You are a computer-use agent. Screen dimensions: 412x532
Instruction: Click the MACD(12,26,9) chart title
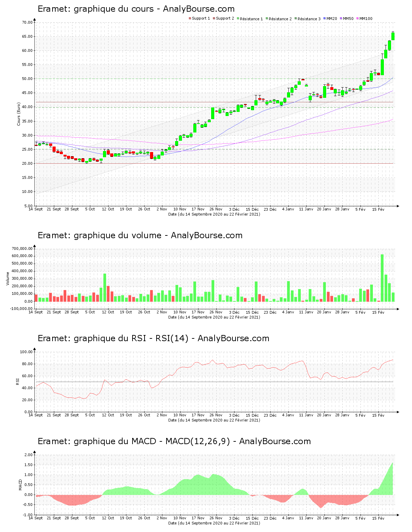(174, 441)
